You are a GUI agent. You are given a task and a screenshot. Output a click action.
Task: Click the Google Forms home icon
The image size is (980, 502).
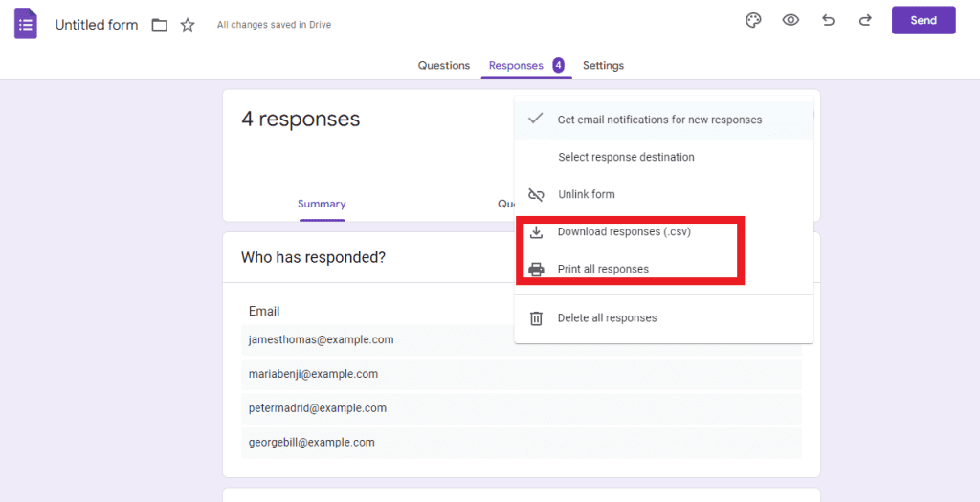click(x=26, y=24)
